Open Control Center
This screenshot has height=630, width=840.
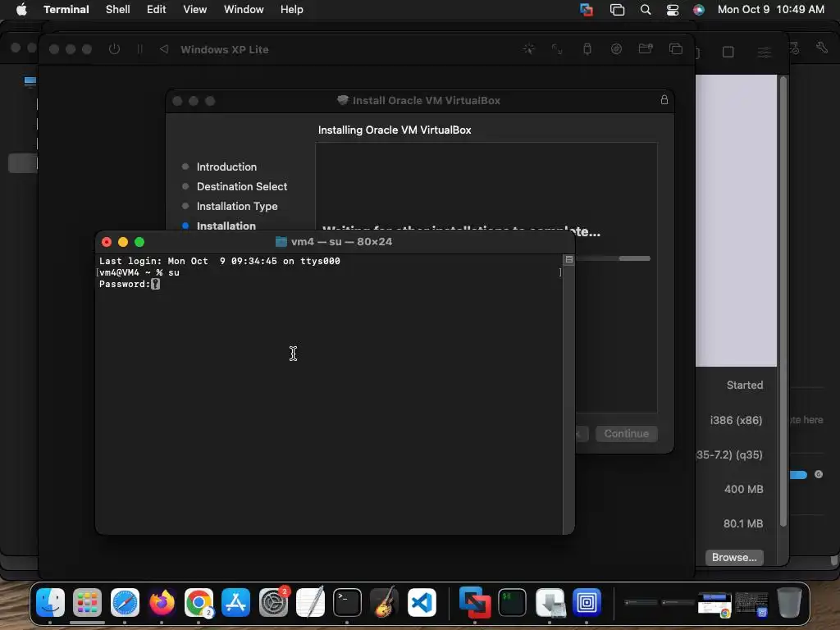pyautogui.click(x=673, y=10)
